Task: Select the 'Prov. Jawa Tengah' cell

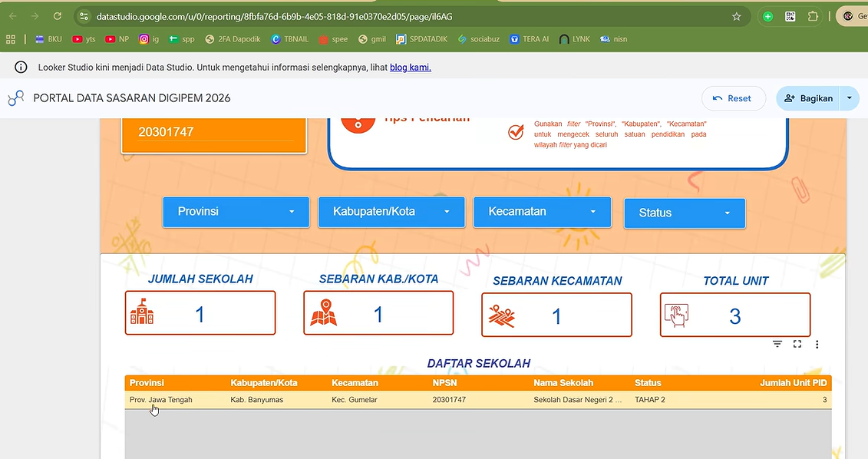Action: (x=160, y=400)
